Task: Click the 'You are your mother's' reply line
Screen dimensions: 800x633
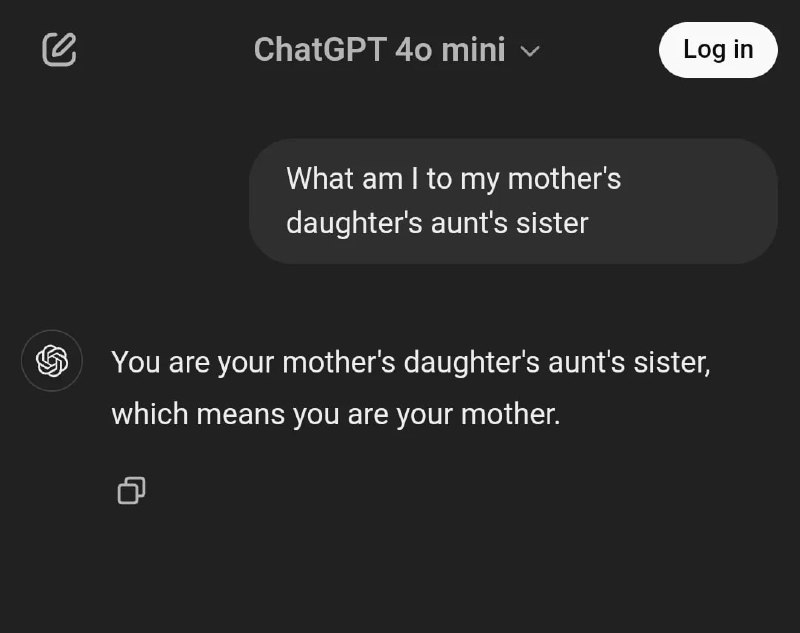Action: [x=254, y=362]
